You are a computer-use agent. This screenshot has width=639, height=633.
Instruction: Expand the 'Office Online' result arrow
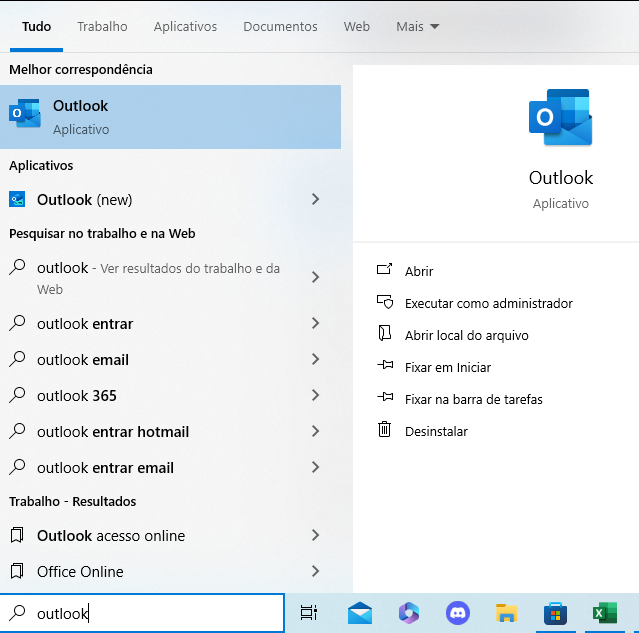pyautogui.click(x=315, y=571)
